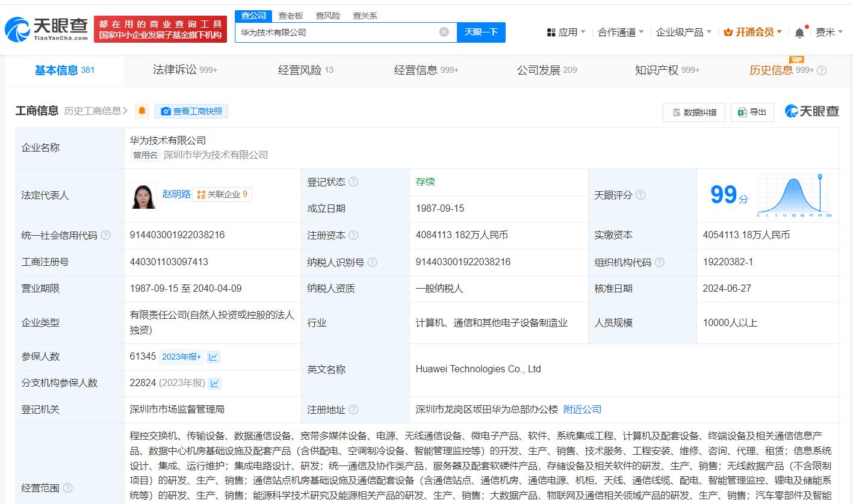
Task: Switch to the 查老板 search tab
Action: click(x=291, y=16)
